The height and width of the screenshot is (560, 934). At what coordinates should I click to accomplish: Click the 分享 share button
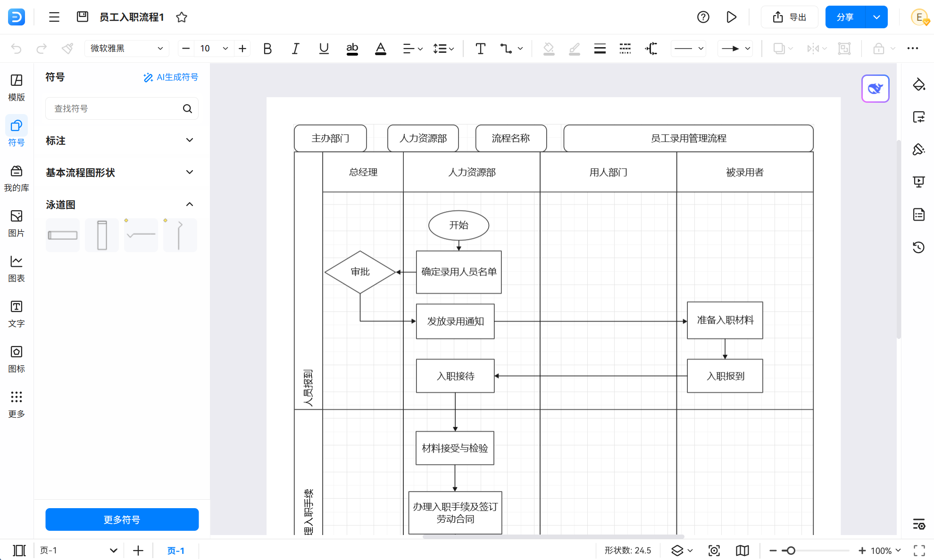845,17
